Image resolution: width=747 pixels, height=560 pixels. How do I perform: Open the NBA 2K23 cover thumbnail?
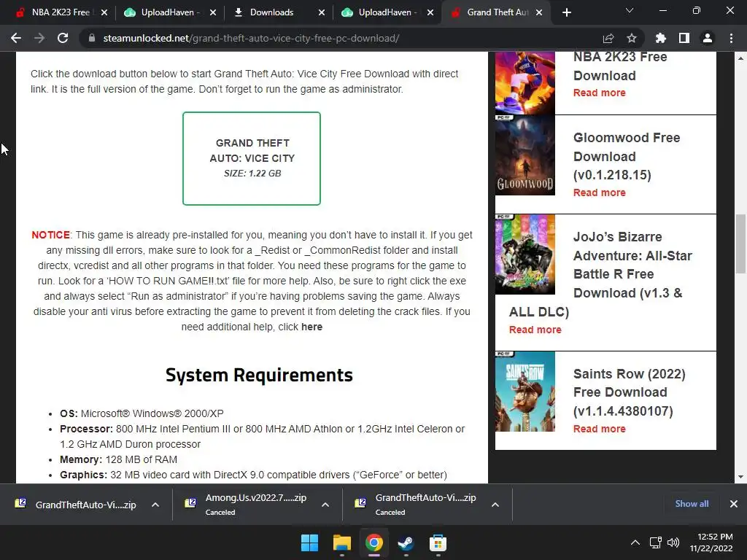525,83
